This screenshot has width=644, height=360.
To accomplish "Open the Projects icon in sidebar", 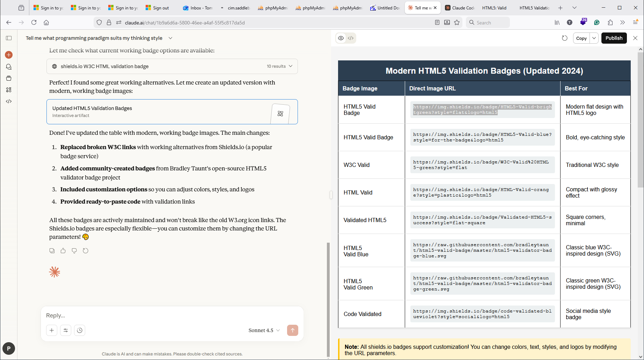I will coord(9,78).
